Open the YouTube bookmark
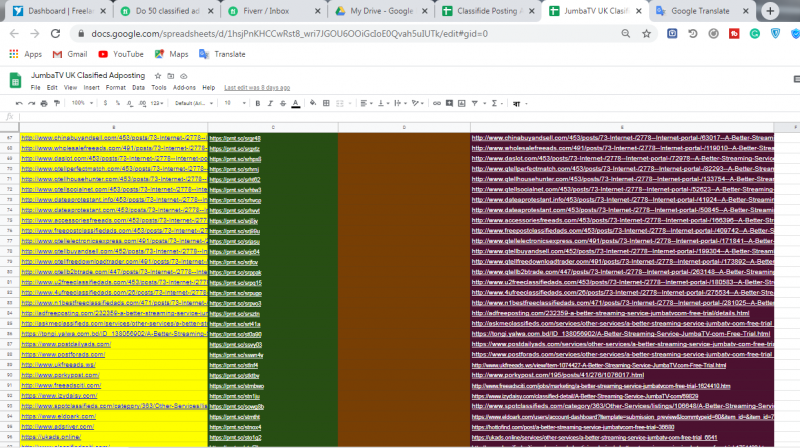 pyautogui.click(x=121, y=54)
